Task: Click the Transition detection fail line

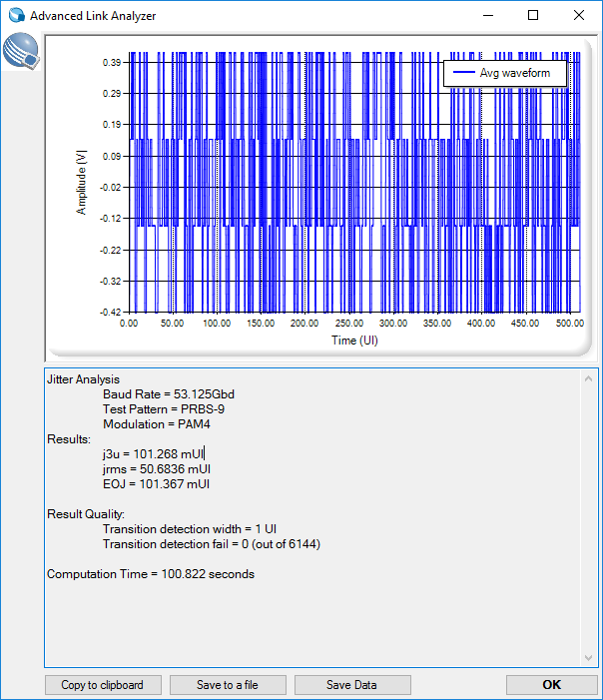Action: tap(211, 544)
